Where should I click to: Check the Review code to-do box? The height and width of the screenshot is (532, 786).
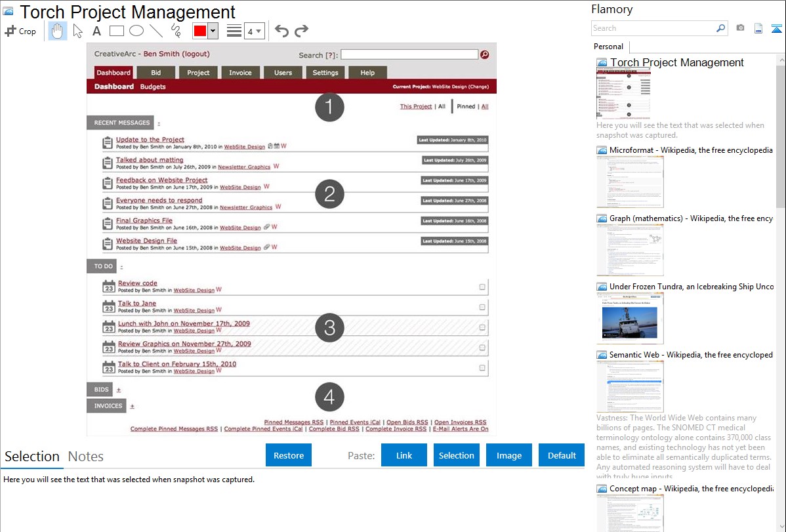click(482, 287)
